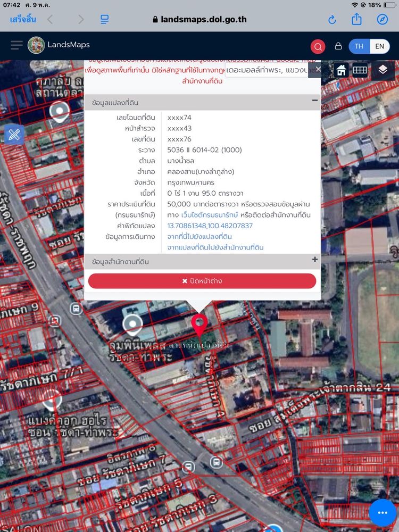The image size is (399, 532).
Task: Open the map layers stack icon
Action: [x=383, y=70]
